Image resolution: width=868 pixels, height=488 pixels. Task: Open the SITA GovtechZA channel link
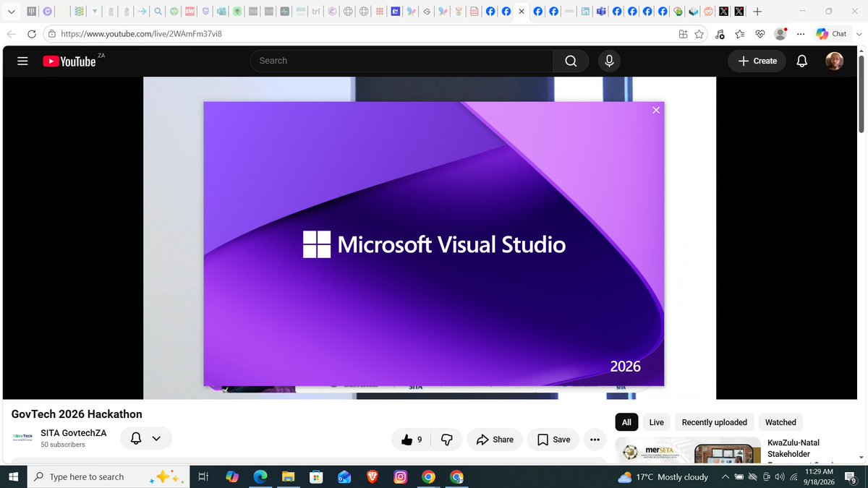click(x=74, y=433)
